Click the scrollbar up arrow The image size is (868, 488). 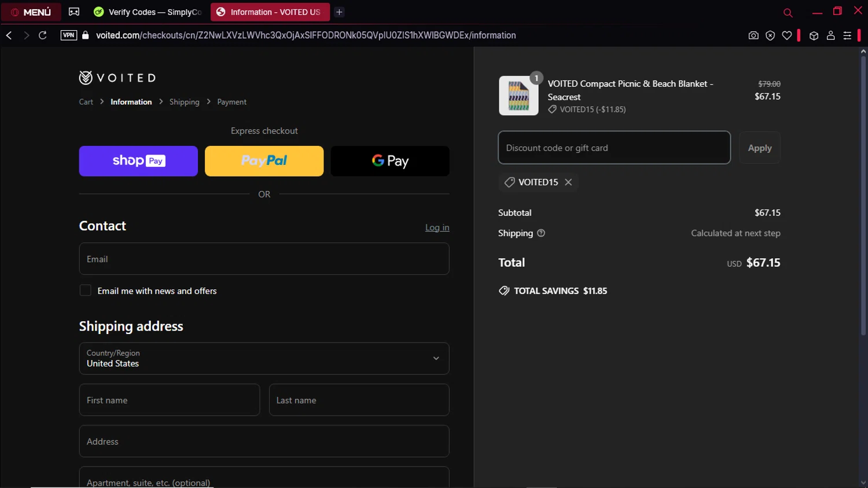[863, 52]
